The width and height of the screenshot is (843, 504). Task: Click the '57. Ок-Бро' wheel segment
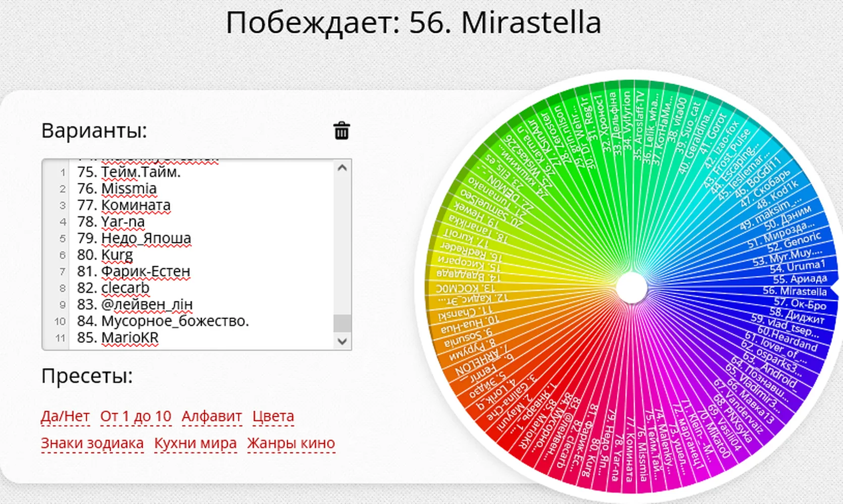pyautogui.click(x=800, y=303)
